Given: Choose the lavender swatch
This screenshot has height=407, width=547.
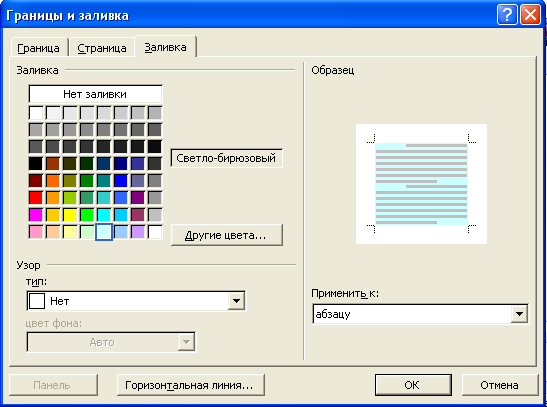Looking at the screenshot, I should (x=138, y=232).
